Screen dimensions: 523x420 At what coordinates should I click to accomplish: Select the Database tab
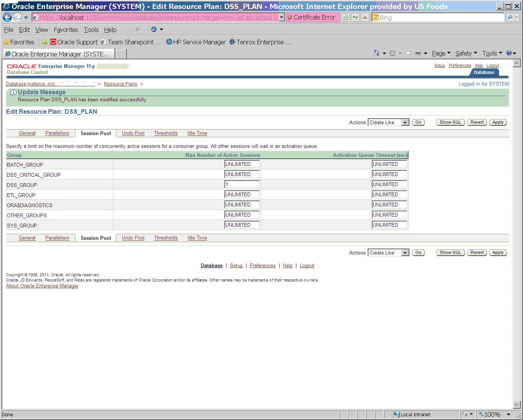(x=484, y=72)
